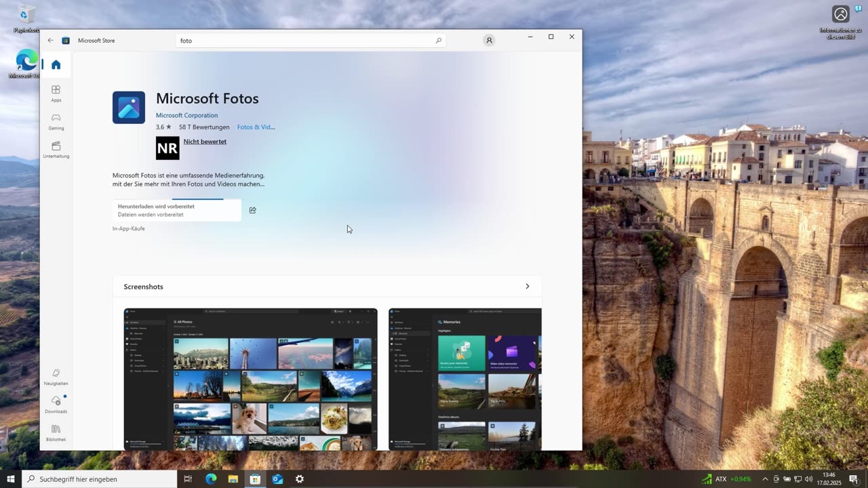Click the network icon in system tray

point(797,479)
